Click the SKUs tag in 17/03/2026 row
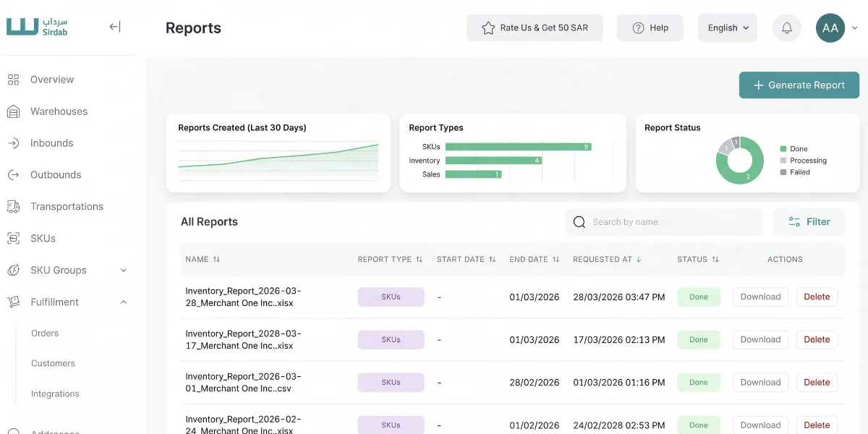The image size is (868, 434). [x=391, y=340]
